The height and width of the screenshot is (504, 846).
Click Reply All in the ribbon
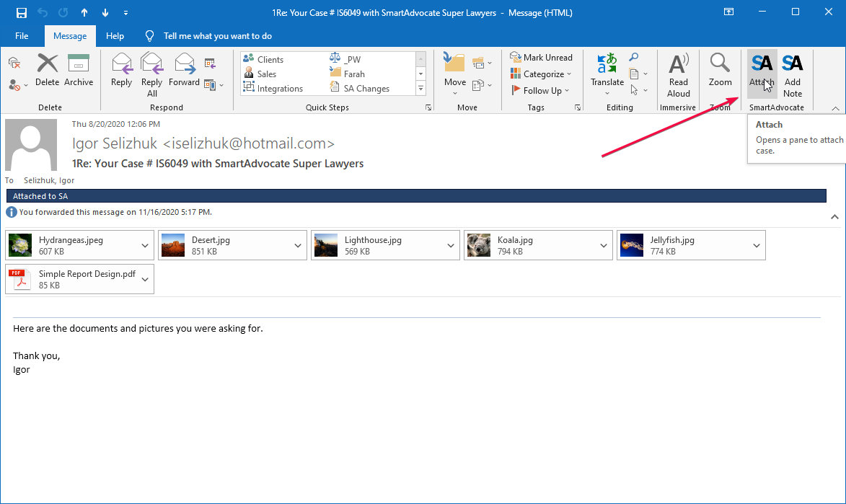tap(152, 74)
